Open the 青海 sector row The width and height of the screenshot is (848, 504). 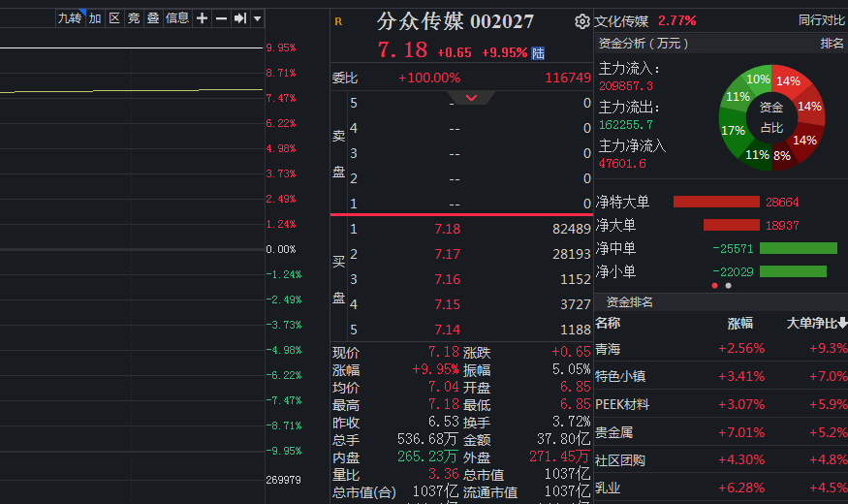coord(721,349)
